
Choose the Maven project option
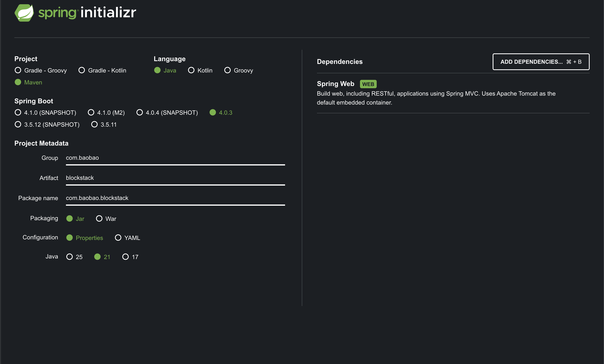(x=28, y=82)
